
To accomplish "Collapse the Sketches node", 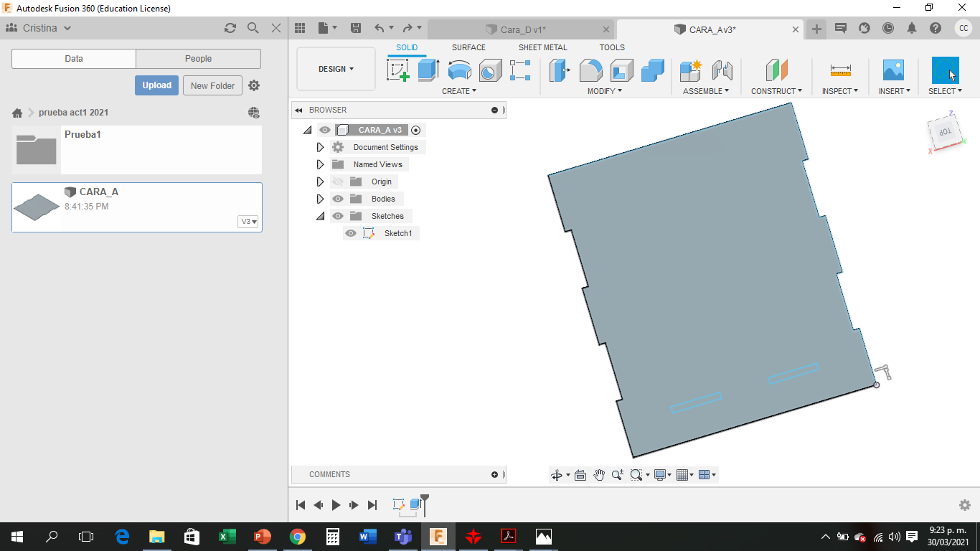I will [x=320, y=216].
